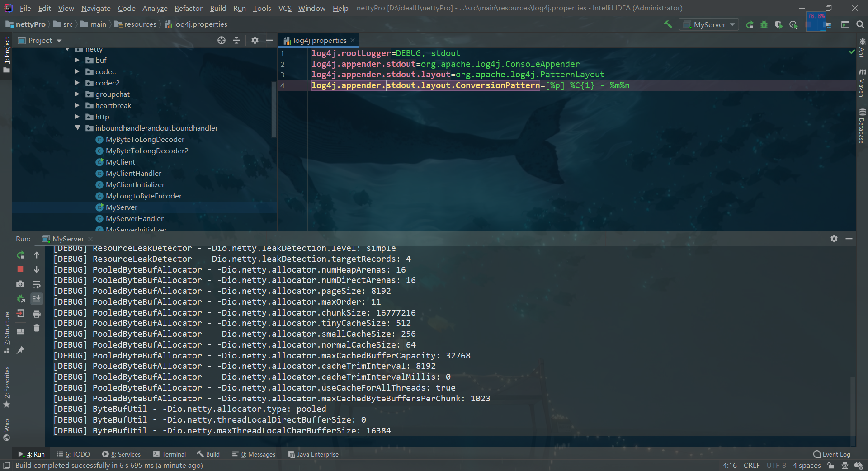This screenshot has height=471, width=868.
Task: Click the 4 spaces indent setting
Action: pos(807,466)
